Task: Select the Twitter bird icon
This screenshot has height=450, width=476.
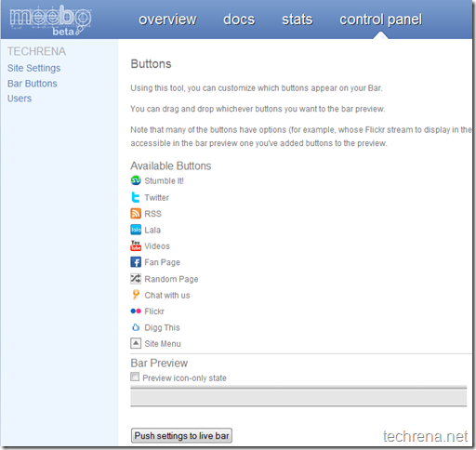Action: (x=136, y=197)
